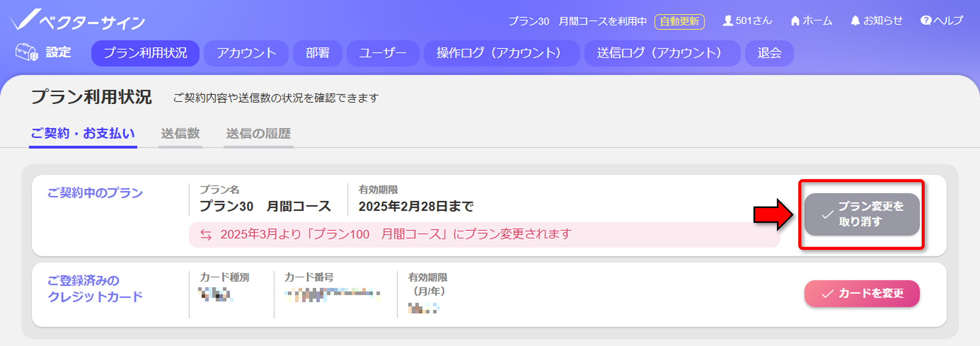Open the アカウント menu tab
This screenshot has height=346, width=980.
click(x=246, y=53)
